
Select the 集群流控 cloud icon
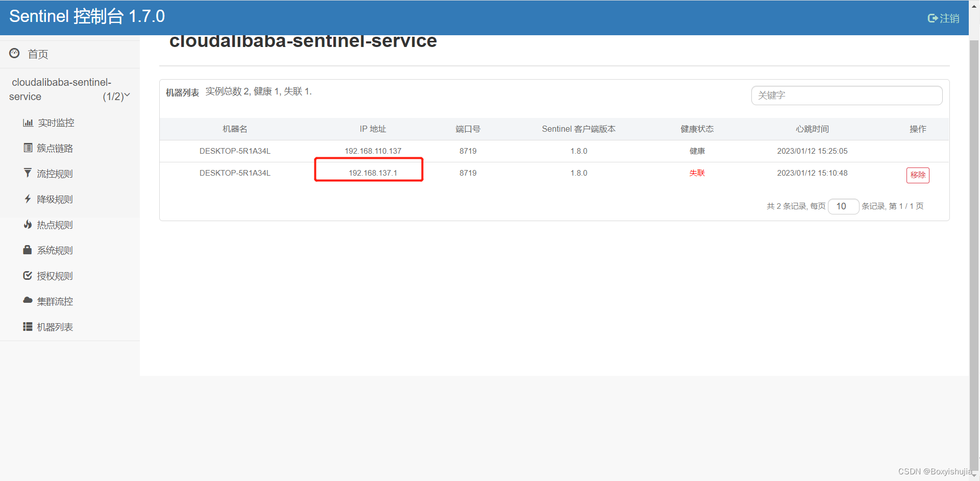tap(28, 301)
